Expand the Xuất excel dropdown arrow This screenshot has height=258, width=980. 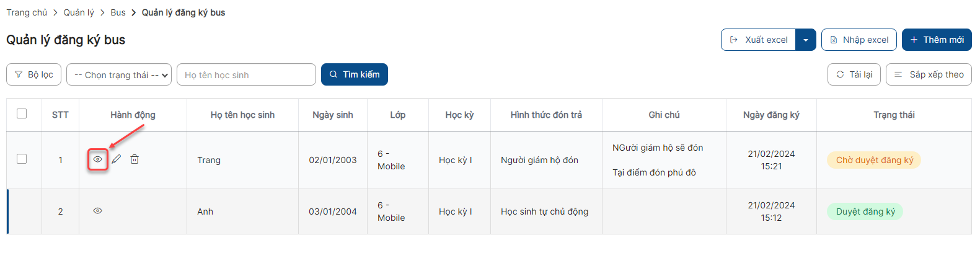coord(805,40)
